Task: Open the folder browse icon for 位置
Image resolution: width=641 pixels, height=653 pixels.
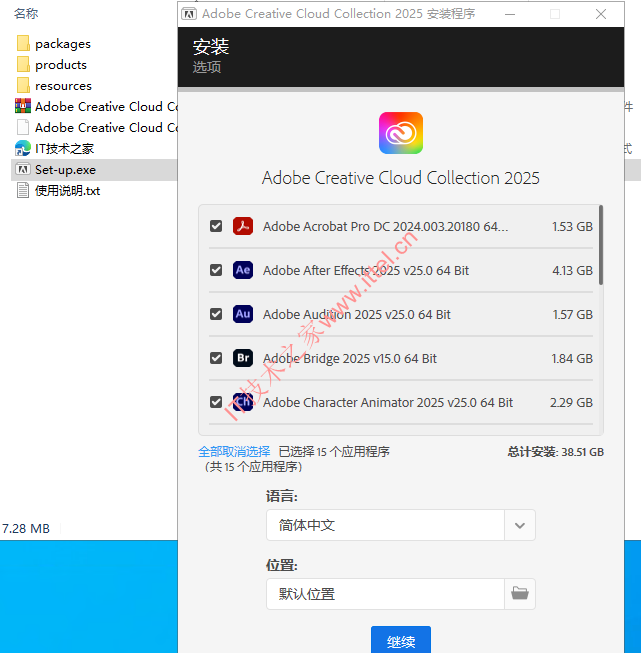Action: (x=520, y=593)
